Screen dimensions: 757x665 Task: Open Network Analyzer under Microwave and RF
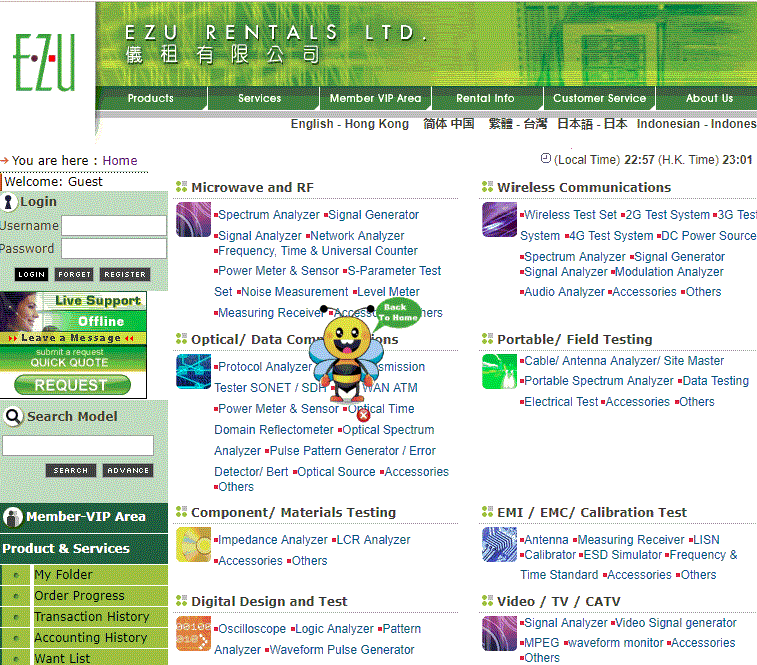pyautogui.click(x=357, y=236)
